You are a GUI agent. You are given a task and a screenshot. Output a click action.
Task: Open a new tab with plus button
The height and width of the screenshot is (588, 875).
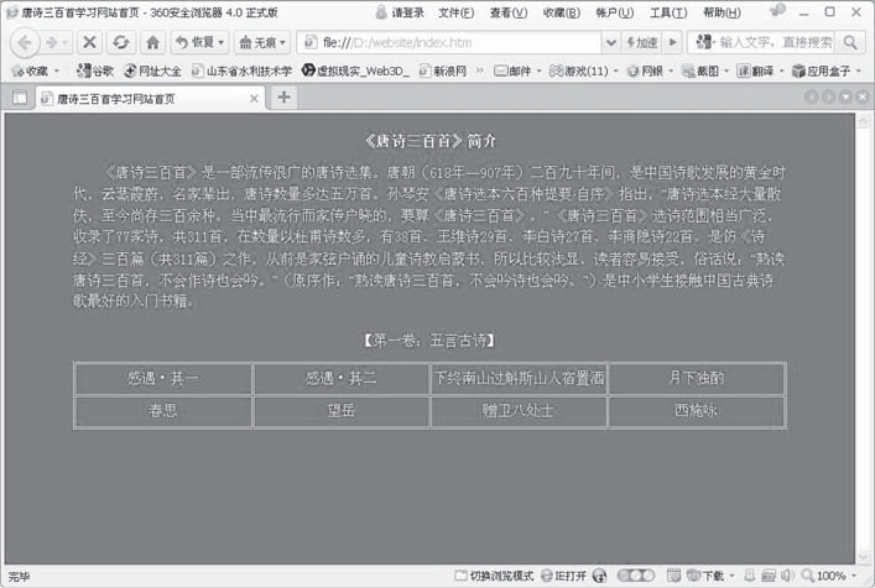click(x=284, y=97)
